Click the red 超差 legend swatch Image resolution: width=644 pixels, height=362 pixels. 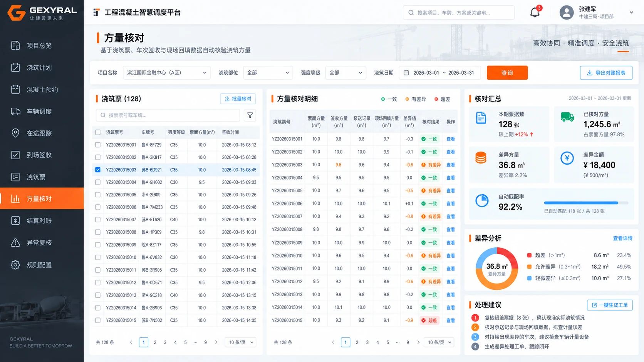(x=529, y=255)
